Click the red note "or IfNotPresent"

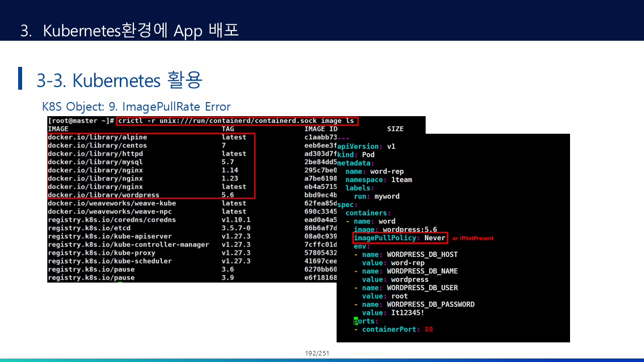point(473,238)
